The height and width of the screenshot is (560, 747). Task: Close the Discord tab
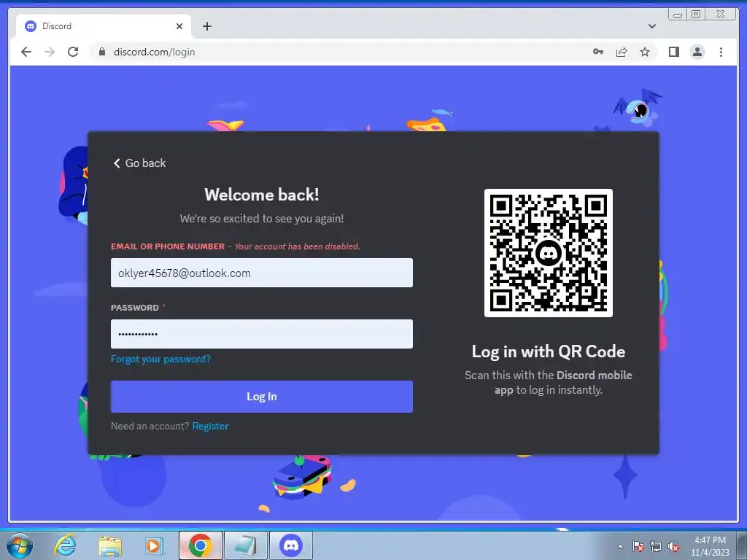tap(179, 26)
